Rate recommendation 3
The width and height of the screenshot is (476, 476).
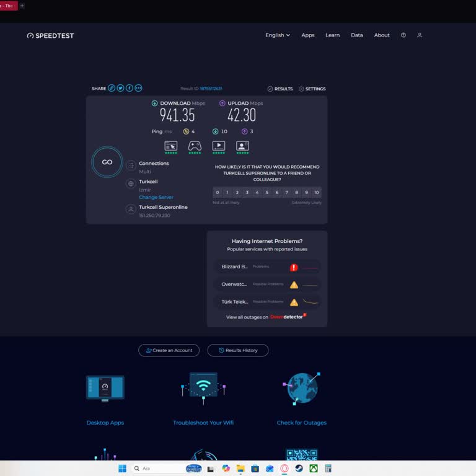pos(247,193)
